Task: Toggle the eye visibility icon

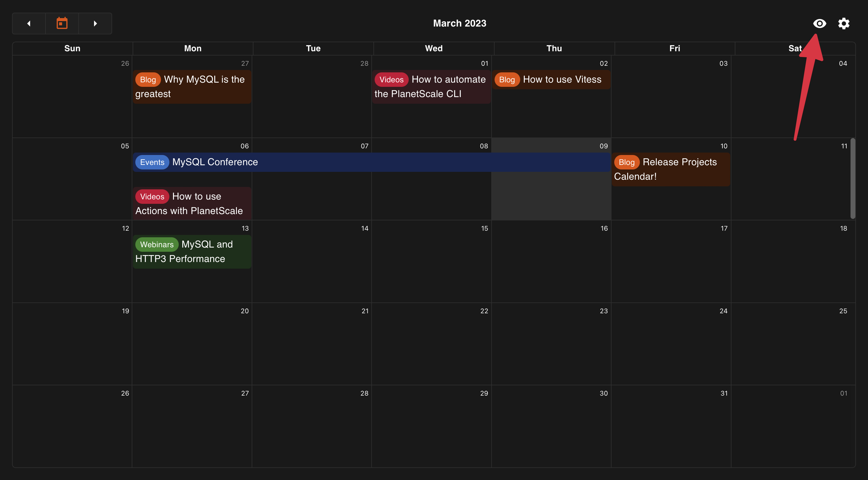Action: [x=819, y=23]
